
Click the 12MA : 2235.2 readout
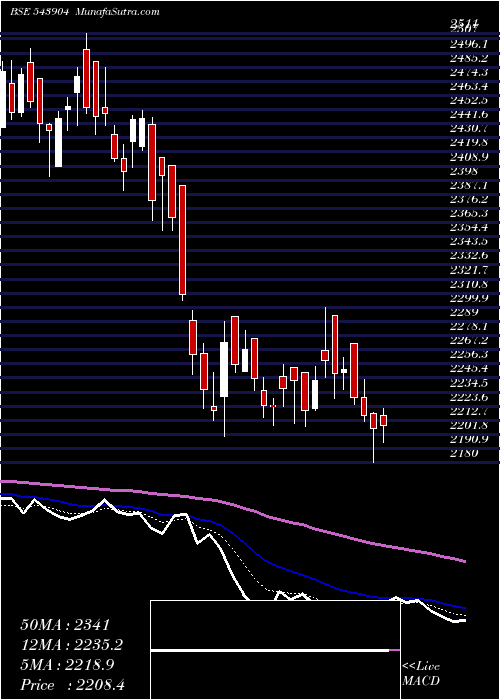(72, 645)
